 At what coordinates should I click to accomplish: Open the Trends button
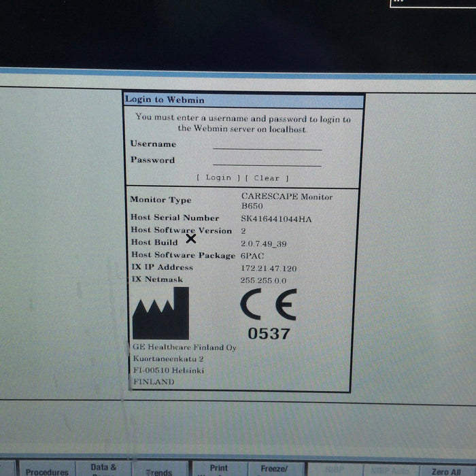(160, 469)
